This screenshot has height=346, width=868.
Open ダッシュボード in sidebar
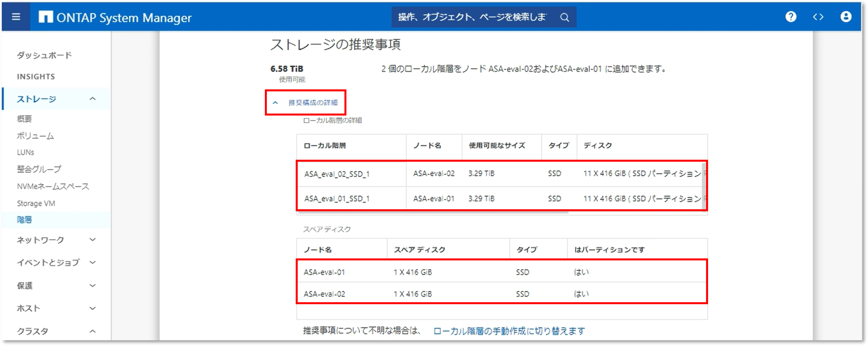click(x=45, y=55)
